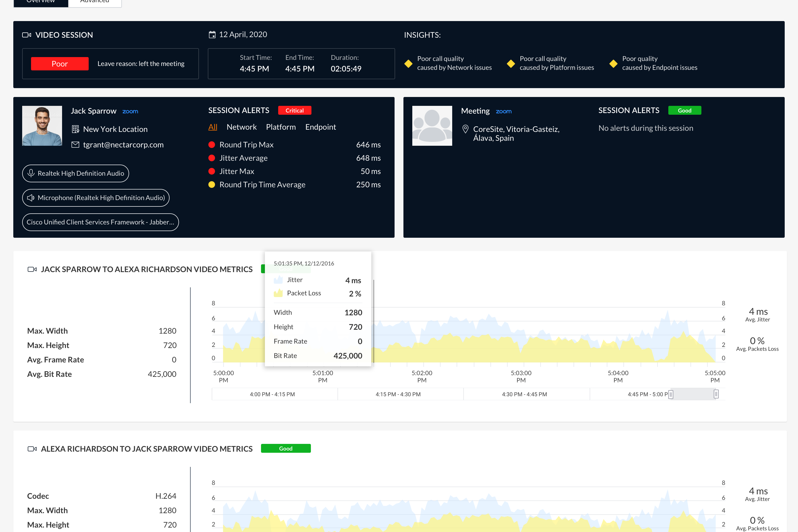Viewport: 798px width, 532px height.
Task: Click the H.264 codec value
Action: (x=166, y=496)
